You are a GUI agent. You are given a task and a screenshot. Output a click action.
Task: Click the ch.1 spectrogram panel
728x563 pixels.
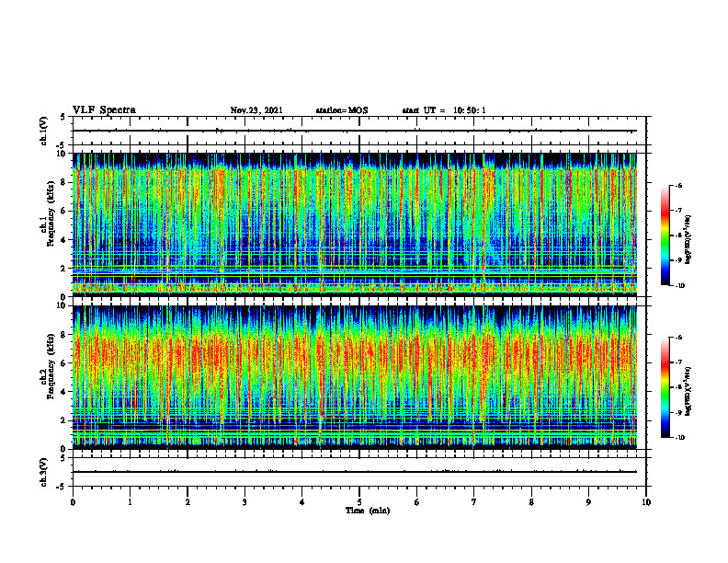click(x=355, y=224)
